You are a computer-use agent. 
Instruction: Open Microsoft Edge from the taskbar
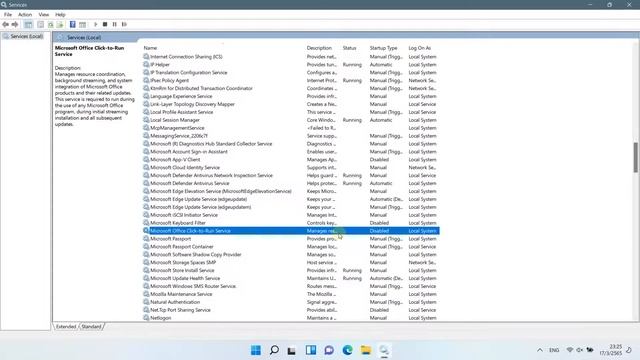coord(347,350)
